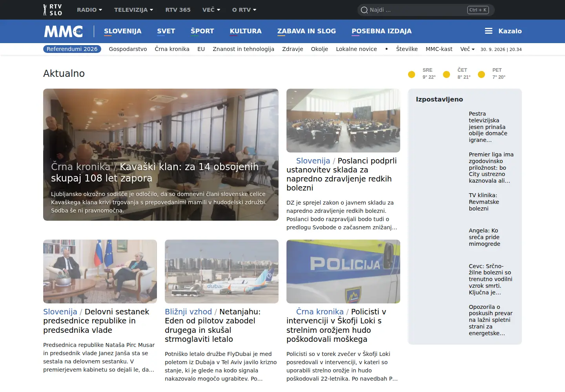Viewport: 565px width, 392px height.
Task: Click the Friday sunny weather icon
Action: pos(481,74)
